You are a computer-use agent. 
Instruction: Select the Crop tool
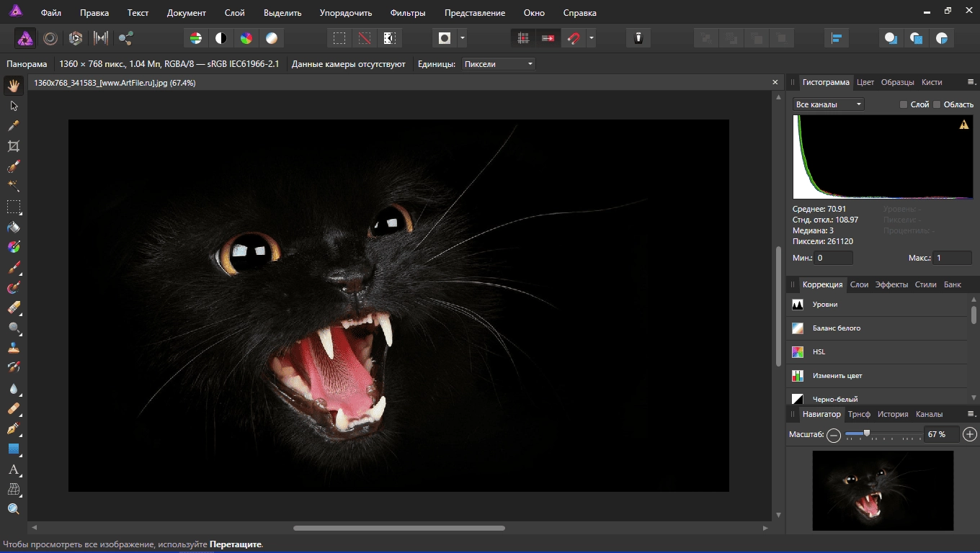14,146
